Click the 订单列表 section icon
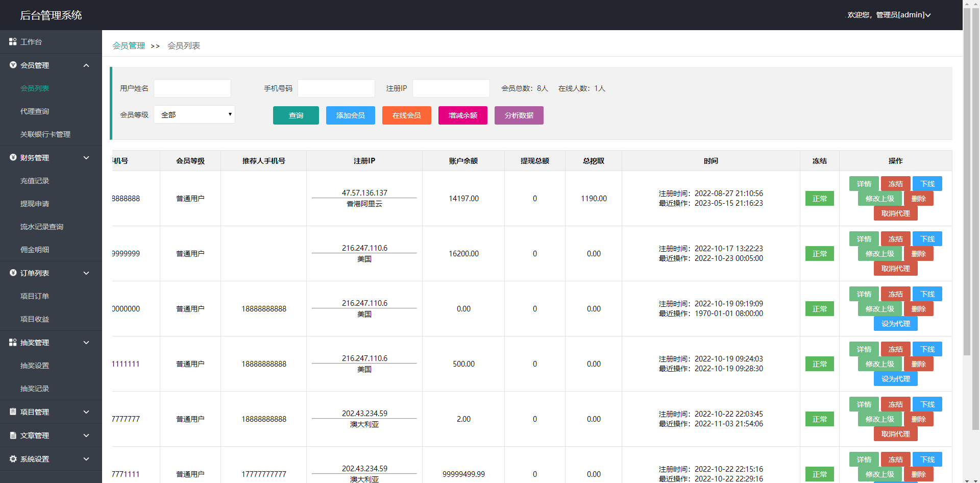Screen dimensions: 980x483 tap(13, 273)
